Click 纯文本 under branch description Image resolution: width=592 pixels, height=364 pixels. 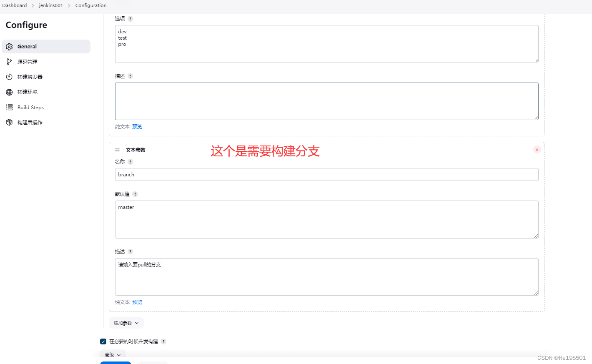point(122,302)
